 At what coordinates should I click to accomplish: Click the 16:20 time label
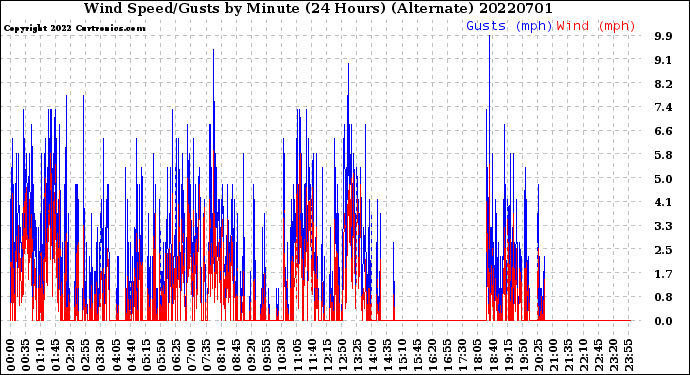pyautogui.click(x=432, y=355)
